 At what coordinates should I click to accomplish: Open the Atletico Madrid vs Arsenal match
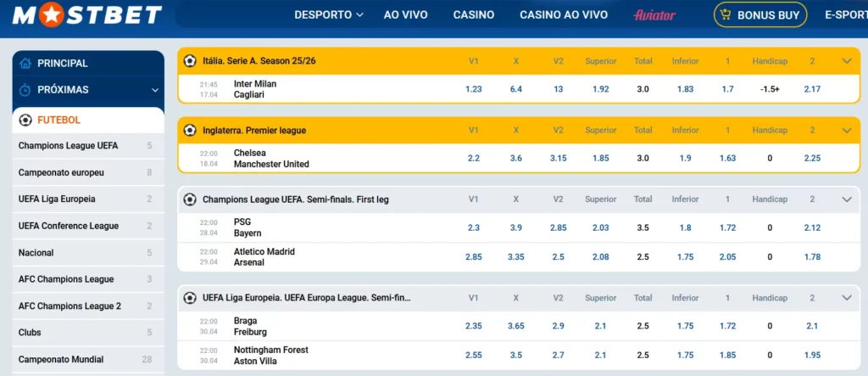tap(264, 257)
